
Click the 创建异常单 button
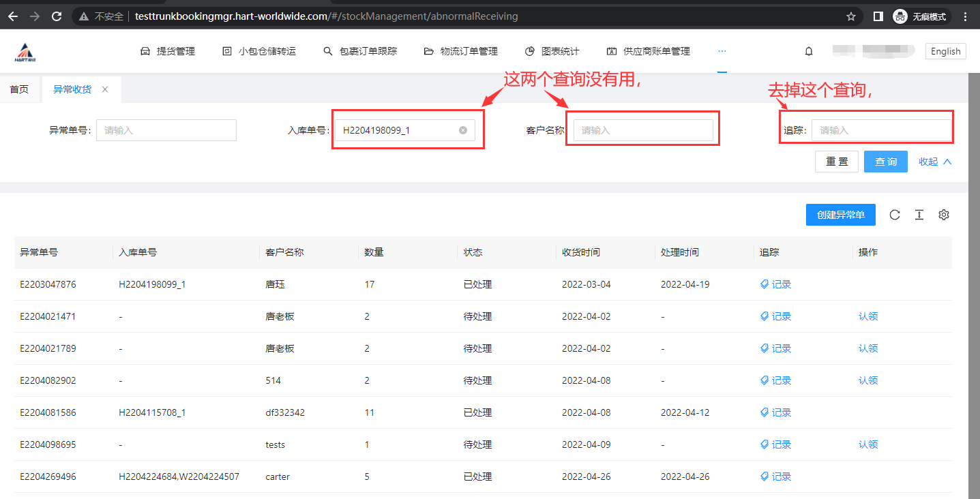[x=840, y=215]
